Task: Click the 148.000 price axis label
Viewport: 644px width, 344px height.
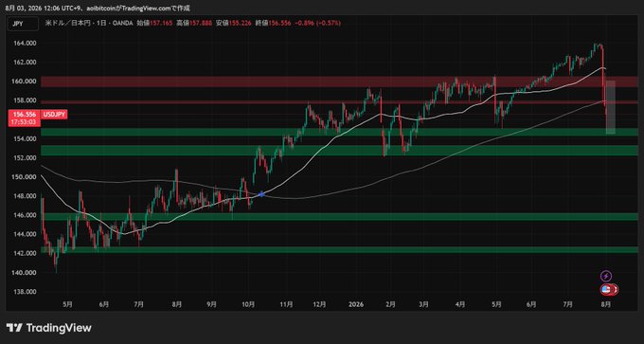Action: 25,196
